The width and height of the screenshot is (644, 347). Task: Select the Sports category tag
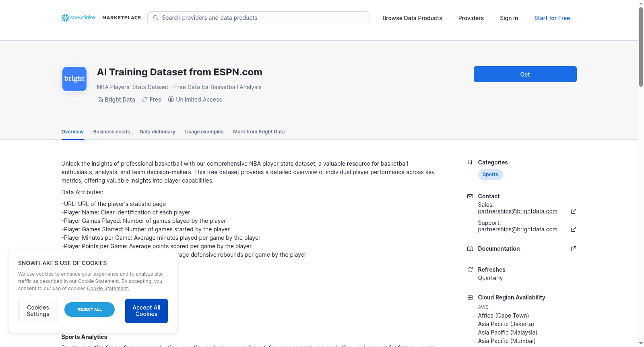(490, 175)
